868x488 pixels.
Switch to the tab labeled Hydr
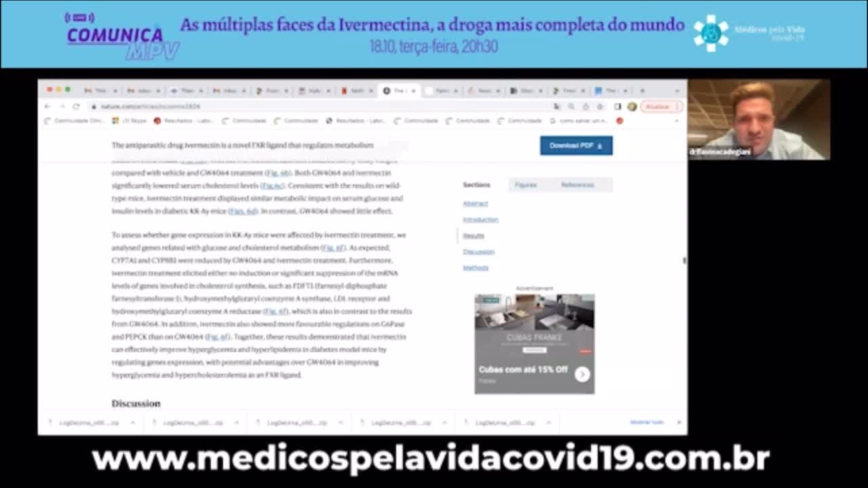314,90
